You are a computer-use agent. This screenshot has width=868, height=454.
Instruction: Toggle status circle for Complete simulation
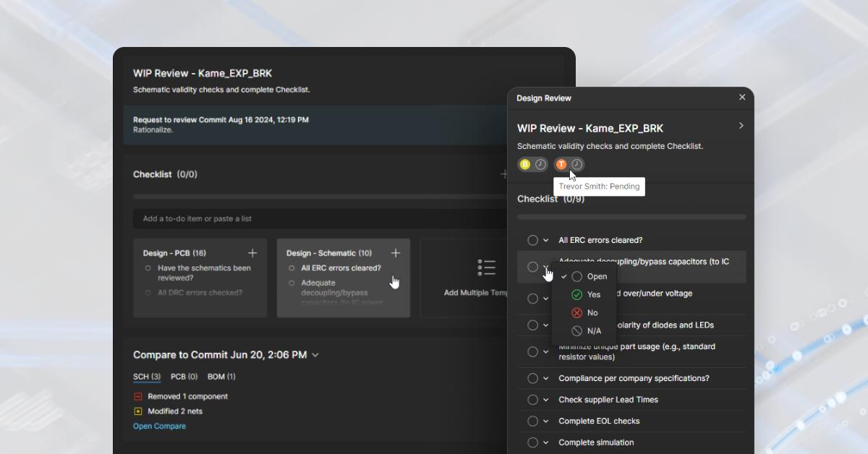532,442
